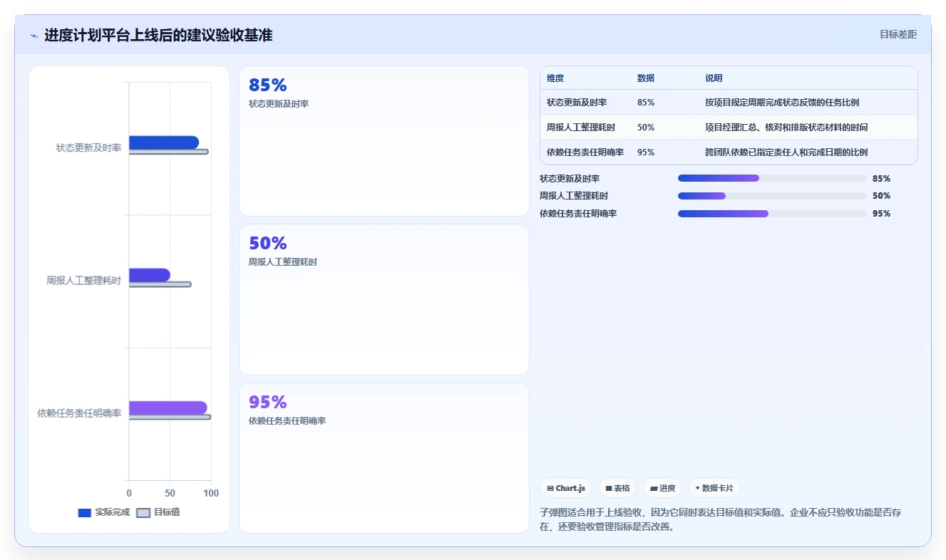946x560 pixels.
Task: Click the 依赖任务责任明确率 y-axis label on chart
Action: tap(79, 413)
